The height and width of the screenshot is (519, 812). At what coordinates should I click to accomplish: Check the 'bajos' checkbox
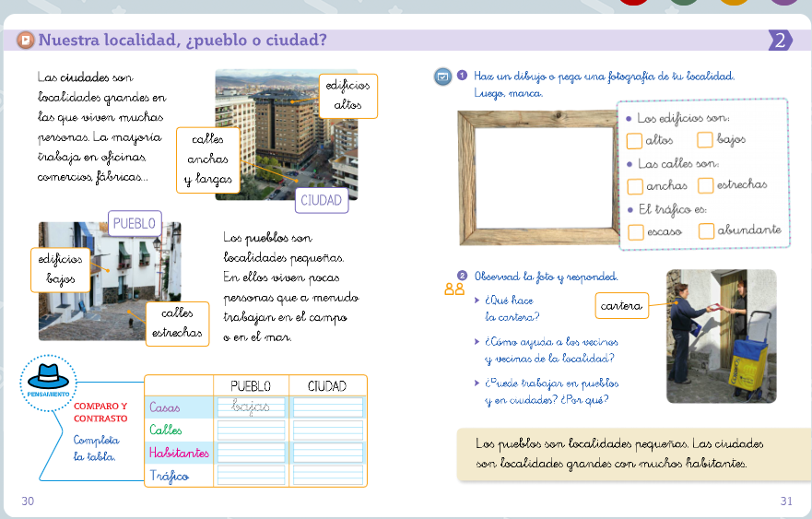705,140
